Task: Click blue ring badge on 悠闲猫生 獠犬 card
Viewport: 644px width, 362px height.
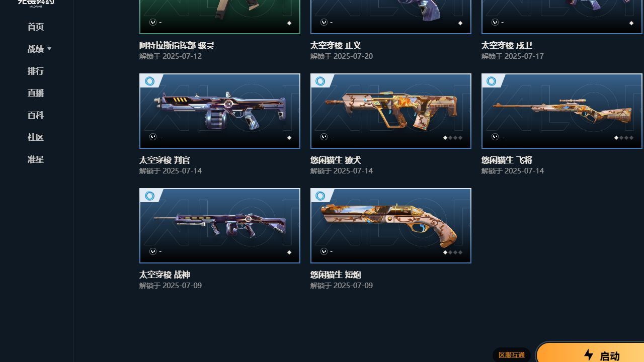Action: [x=320, y=81]
